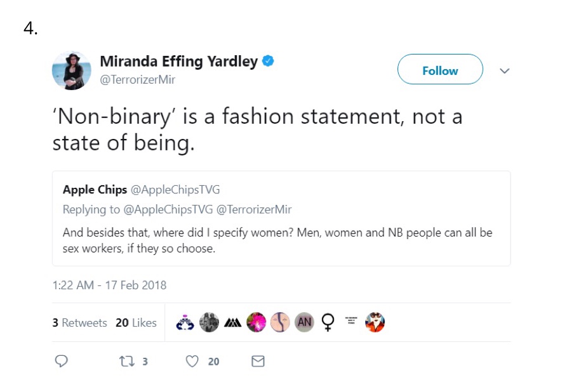
Task: Open the 'AN' liker avatar
Action: click(x=305, y=322)
